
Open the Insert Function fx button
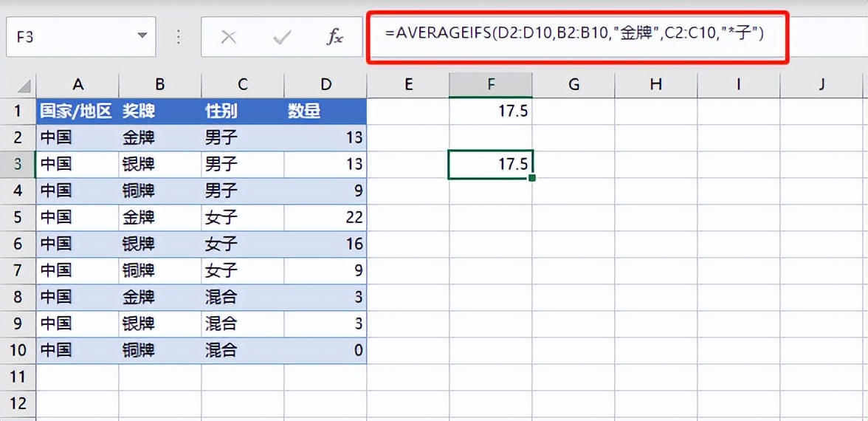[334, 37]
